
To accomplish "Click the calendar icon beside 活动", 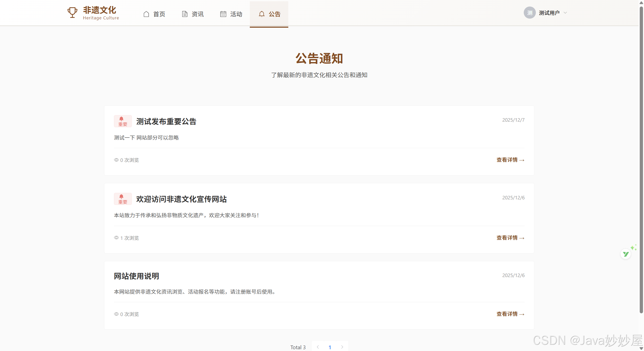I will [x=223, y=14].
